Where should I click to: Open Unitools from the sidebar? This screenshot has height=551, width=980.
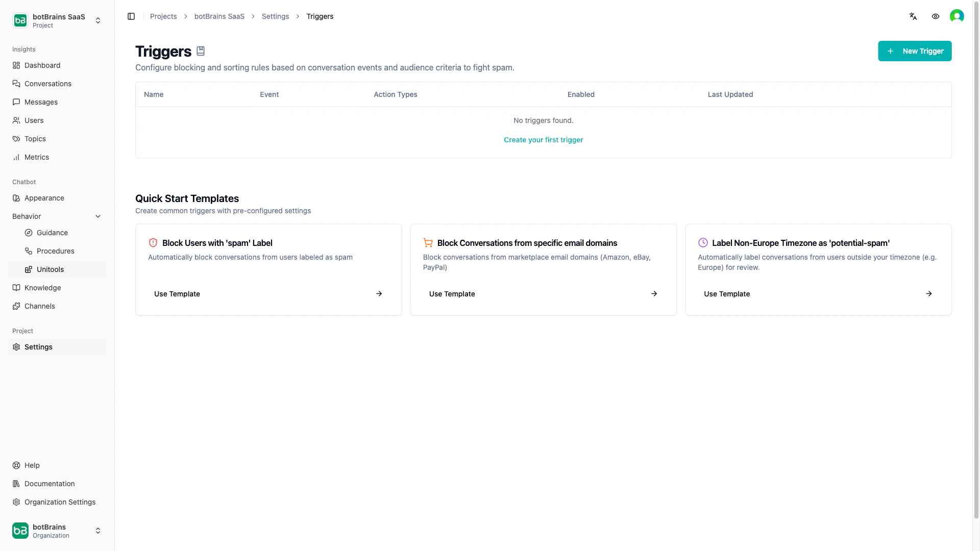point(51,269)
